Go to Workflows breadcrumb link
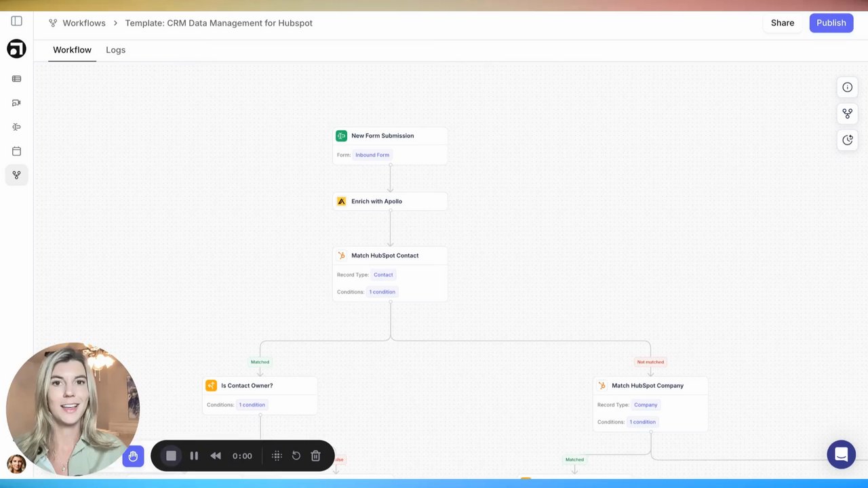868x488 pixels. pos(84,23)
